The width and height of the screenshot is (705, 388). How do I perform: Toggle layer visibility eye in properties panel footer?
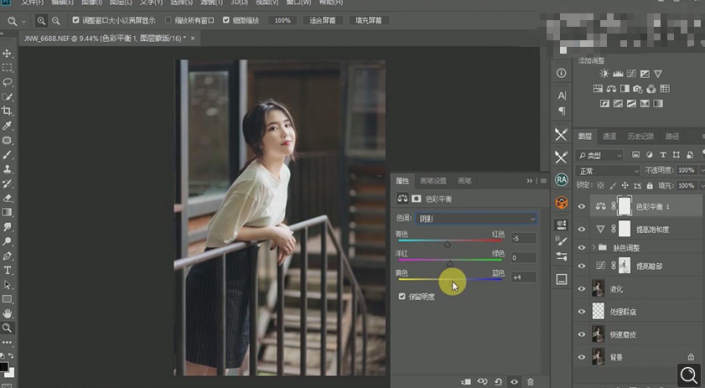[x=514, y=382]
